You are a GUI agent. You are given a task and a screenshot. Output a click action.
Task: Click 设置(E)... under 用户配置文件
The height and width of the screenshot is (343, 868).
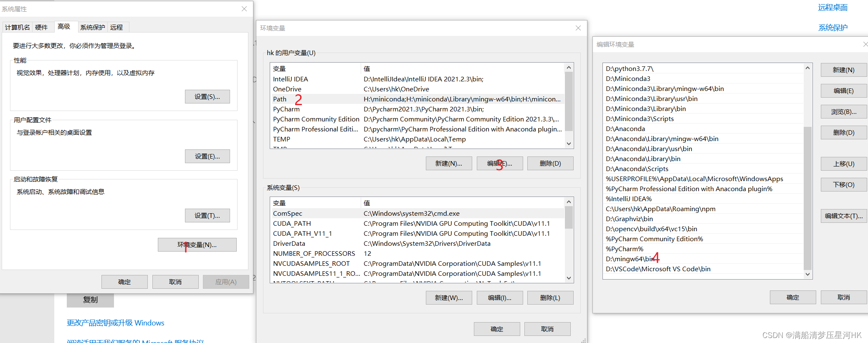[x=207, y=156]
